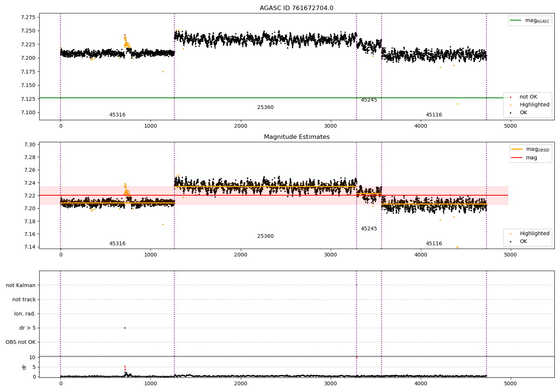
Task: Click the 7.275 y-axis tick label
Action: click(28, 17)
